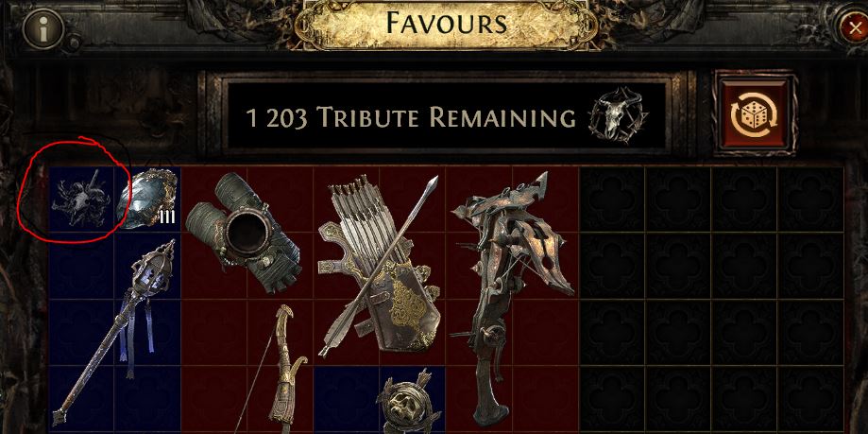Click the bull skull tribute icon

point(618,115)
